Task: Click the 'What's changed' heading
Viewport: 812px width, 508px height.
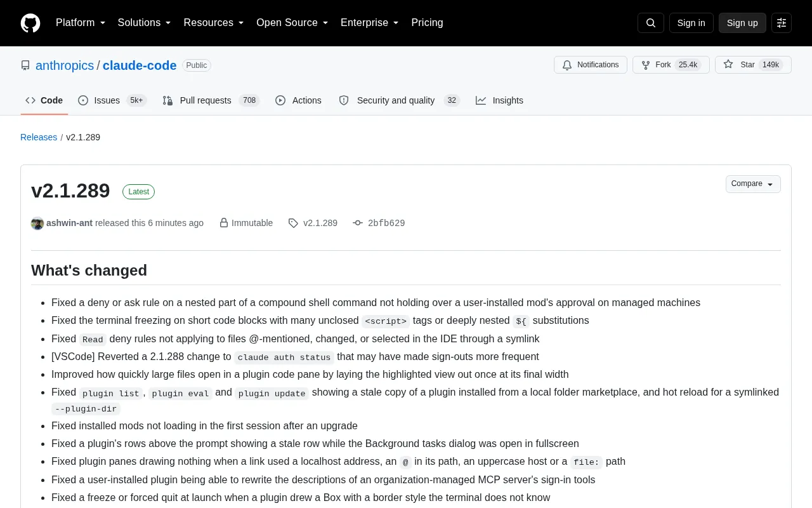Action: 89,271
